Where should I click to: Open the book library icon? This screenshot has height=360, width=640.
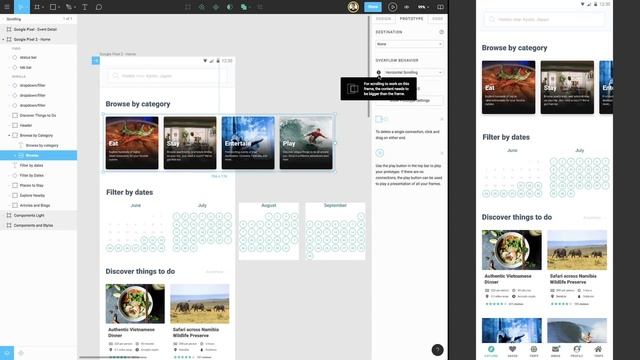440,7
